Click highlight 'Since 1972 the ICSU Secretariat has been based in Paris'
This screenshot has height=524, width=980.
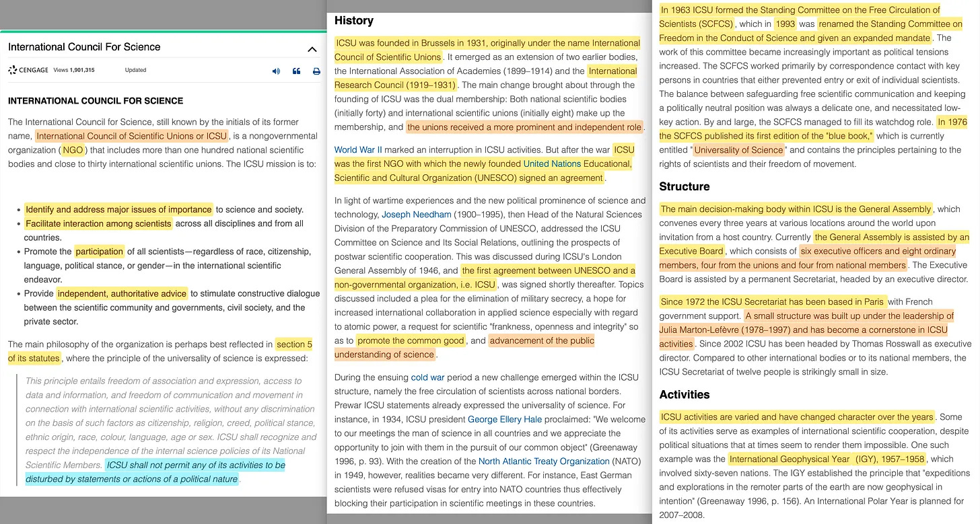click(773, 301)
